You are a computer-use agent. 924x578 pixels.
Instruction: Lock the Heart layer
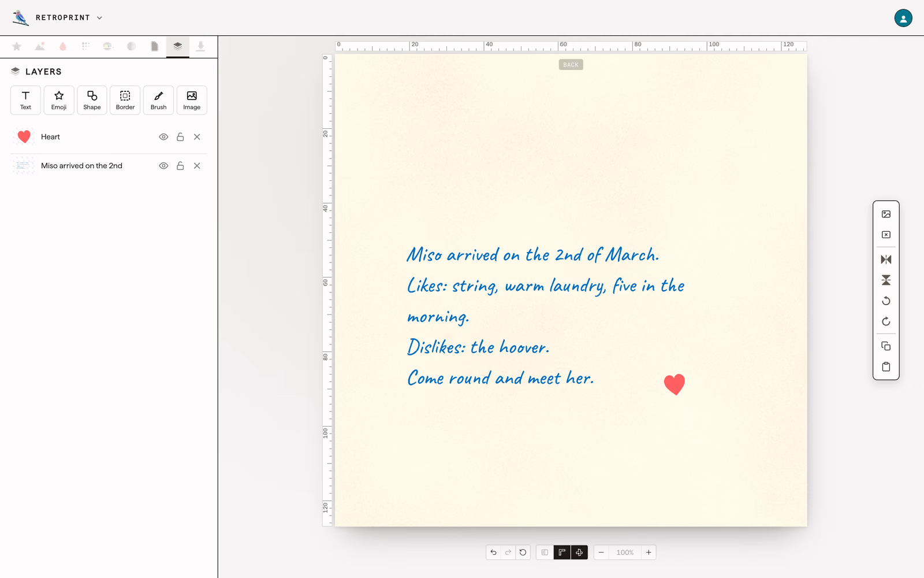click(180, 137)
